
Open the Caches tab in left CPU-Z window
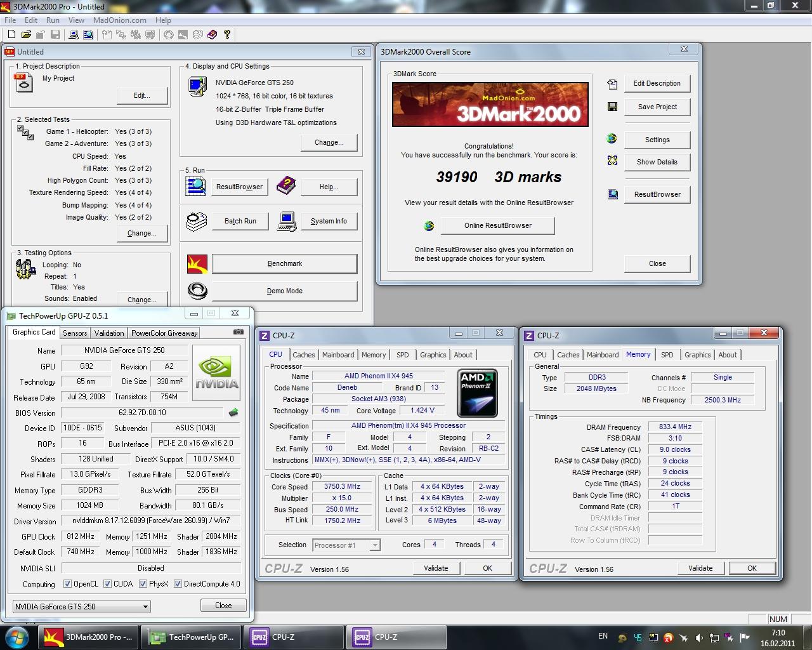(303, 355)
